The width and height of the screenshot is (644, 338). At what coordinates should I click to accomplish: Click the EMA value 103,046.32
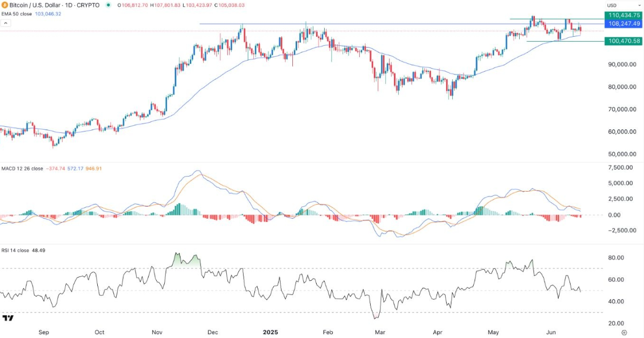coord(49,14)
